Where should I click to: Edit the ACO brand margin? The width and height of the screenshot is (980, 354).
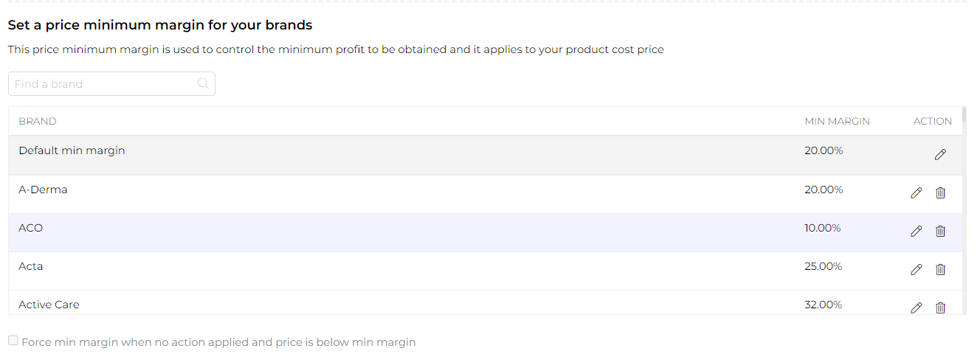click(x=917, y=232)
